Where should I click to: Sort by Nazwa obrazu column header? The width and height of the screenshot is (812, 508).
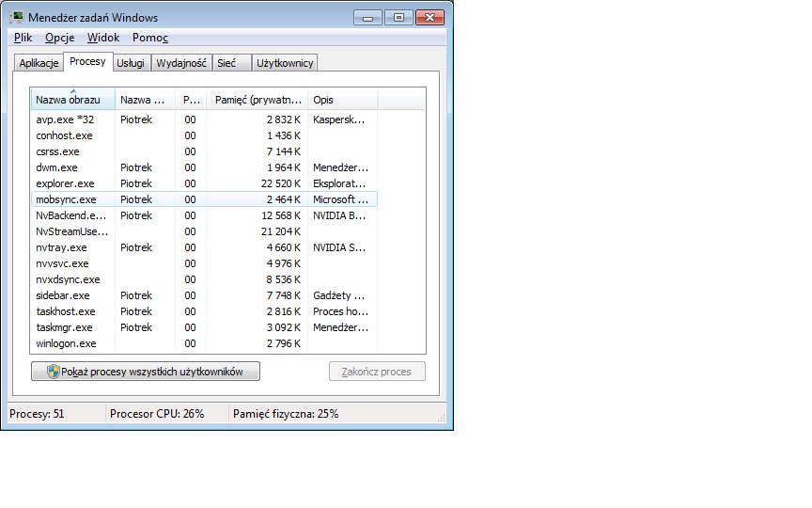click(72, 100)
